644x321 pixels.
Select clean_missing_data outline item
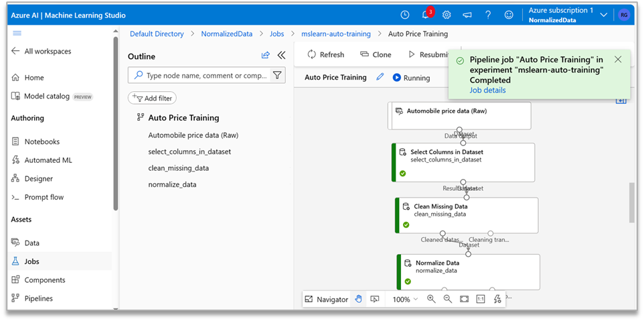178,168
